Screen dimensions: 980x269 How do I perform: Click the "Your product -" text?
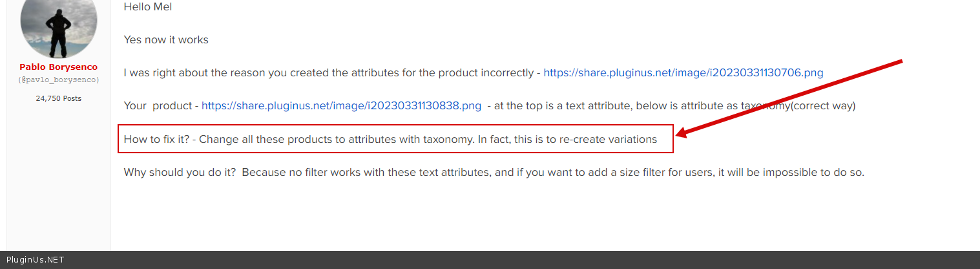(x=161, y=105)
